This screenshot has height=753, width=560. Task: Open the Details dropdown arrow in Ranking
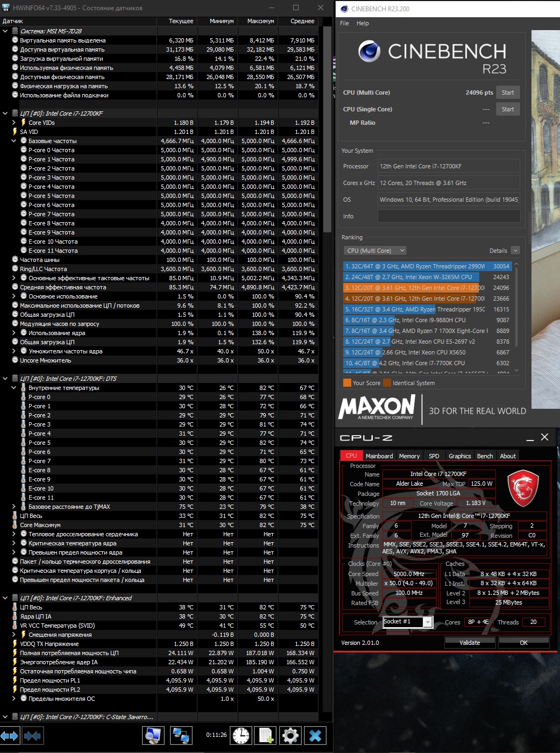(x=515, y=251)
